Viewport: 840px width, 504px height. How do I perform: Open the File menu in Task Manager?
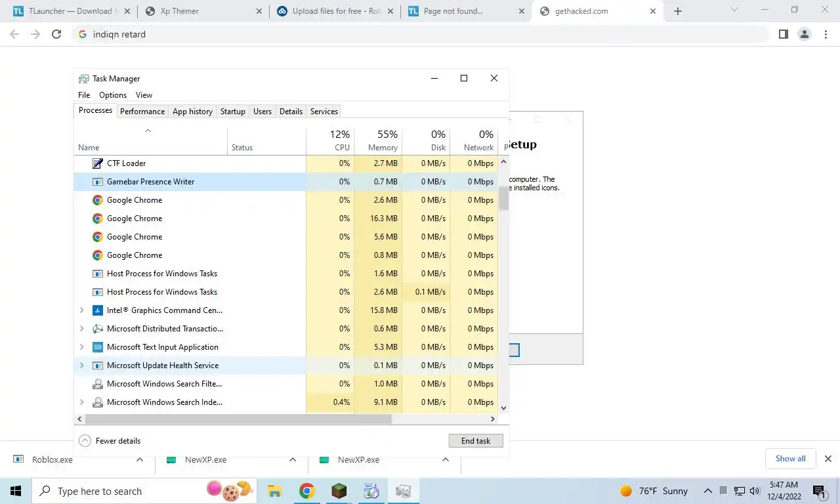[x=84, y=95]
